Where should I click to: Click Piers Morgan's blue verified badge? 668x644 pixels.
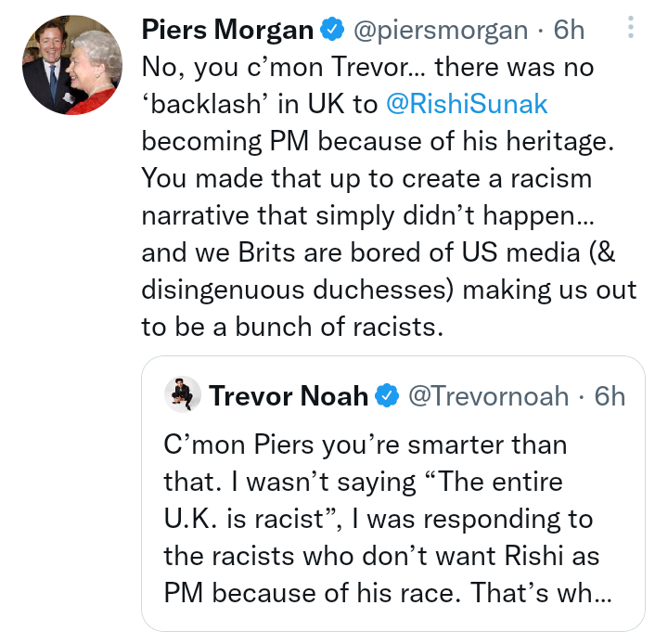331,30
